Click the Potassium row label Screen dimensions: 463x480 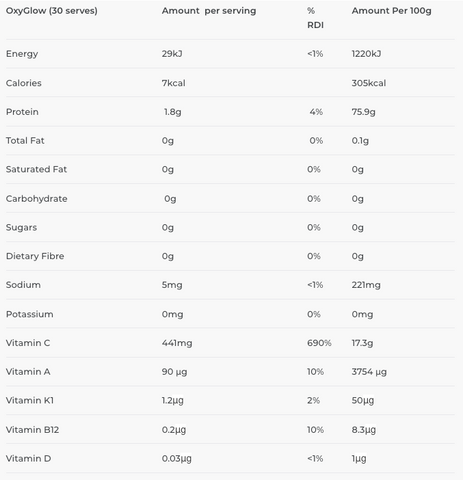[30, 314]
